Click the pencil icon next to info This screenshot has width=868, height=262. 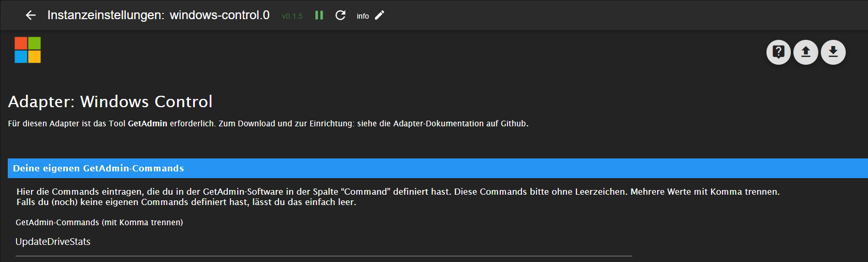380,16
